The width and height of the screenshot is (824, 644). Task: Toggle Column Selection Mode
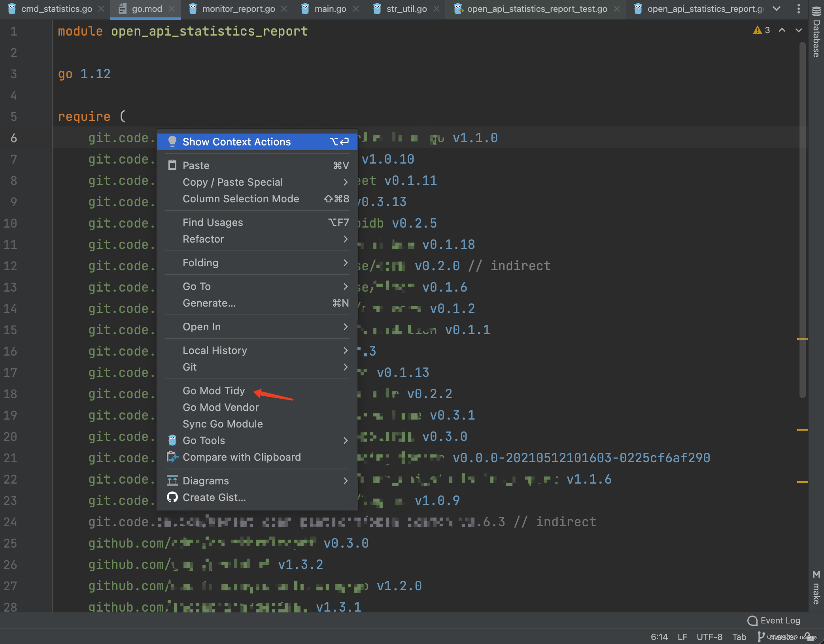(241, 199)
